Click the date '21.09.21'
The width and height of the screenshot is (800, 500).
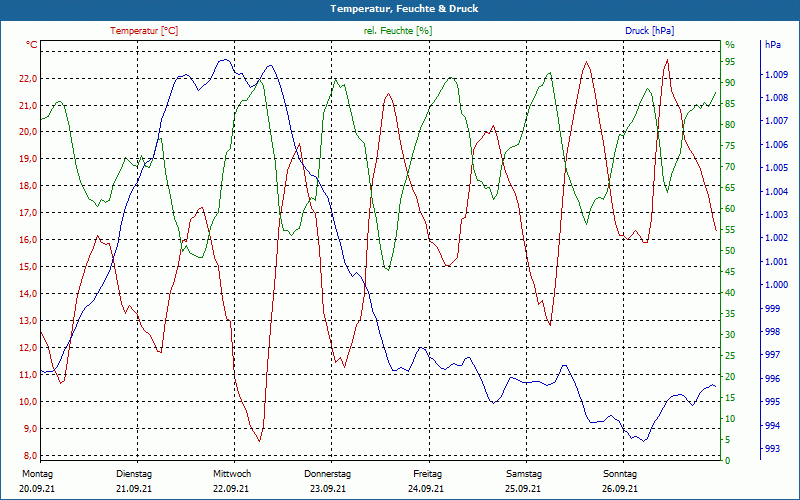click(134, 489)
